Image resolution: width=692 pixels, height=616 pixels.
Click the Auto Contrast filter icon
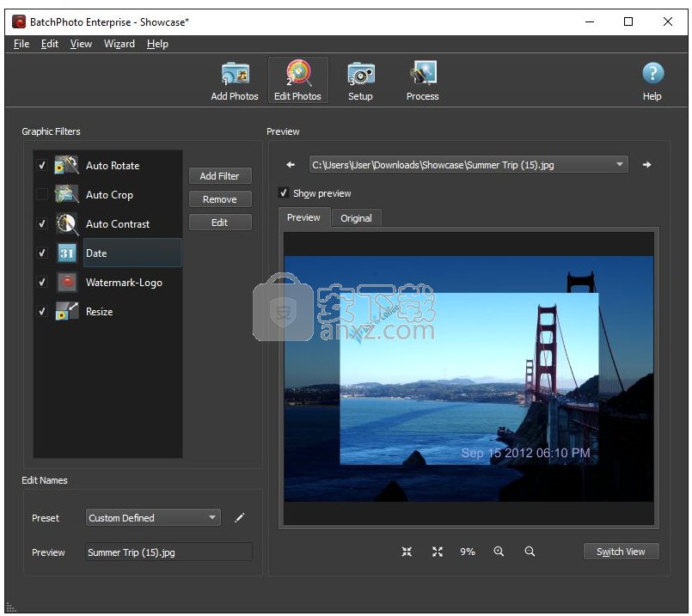tap(67, 223)
